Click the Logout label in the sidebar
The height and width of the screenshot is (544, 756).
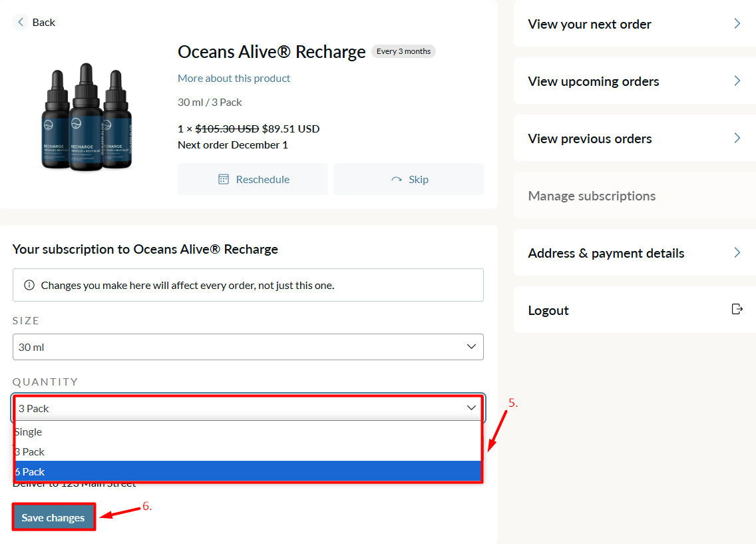coord(548,310)
